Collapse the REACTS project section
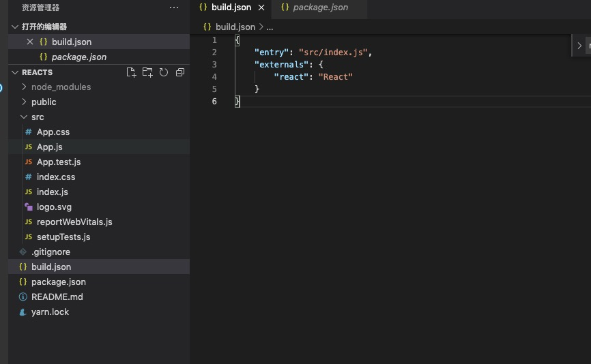The height and width of the screenshot is (364, 591). (x=15, y=72)
